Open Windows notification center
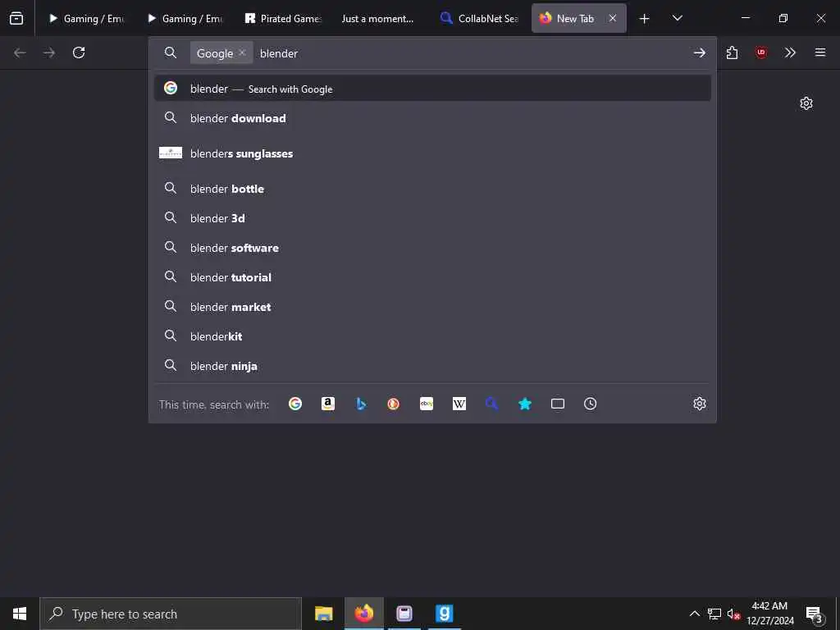This screenshot has height=630, width=840. (815, 614)
